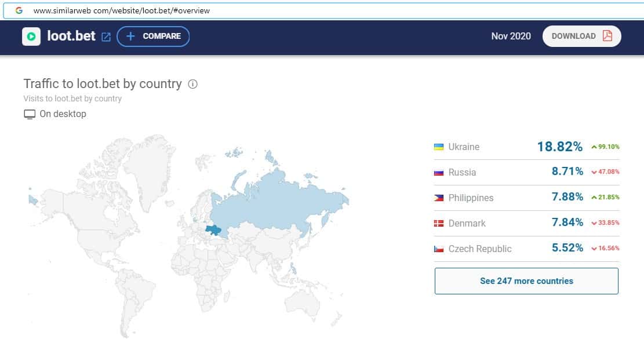
Task: Click the Denmark flag icon
Action: coord(439,223)
